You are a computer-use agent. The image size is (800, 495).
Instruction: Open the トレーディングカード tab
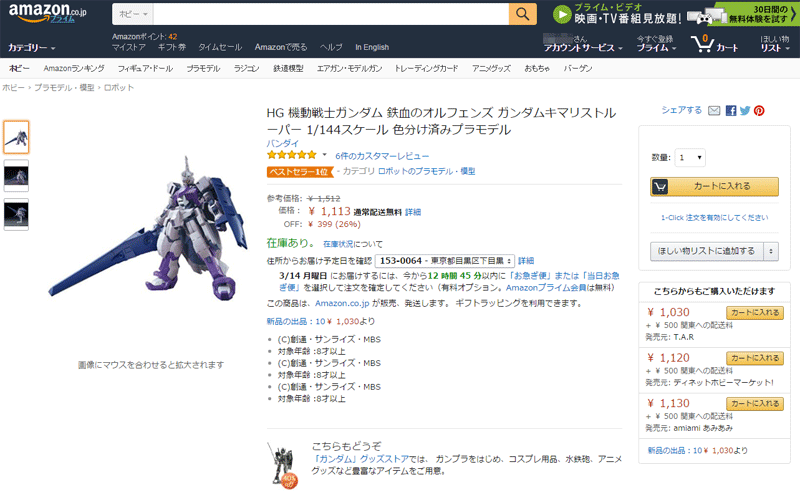[x=426, y=68]
